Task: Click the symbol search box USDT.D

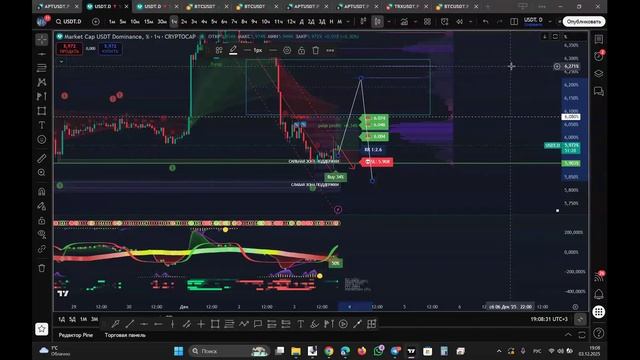Action: tap(69, 21)
